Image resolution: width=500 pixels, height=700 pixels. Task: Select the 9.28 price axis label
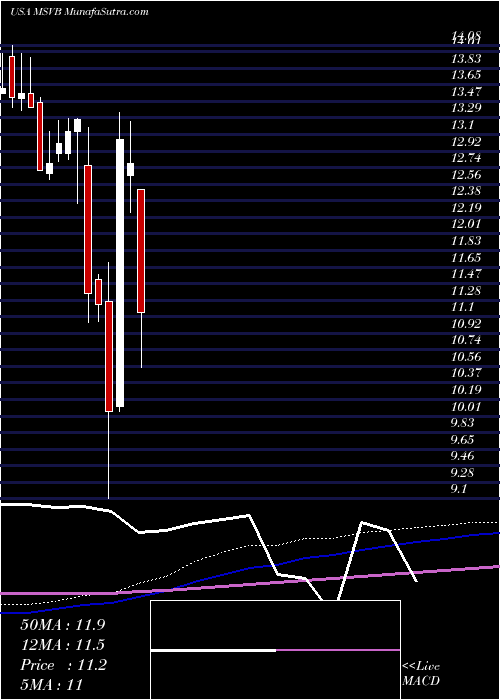click(463, 473)
